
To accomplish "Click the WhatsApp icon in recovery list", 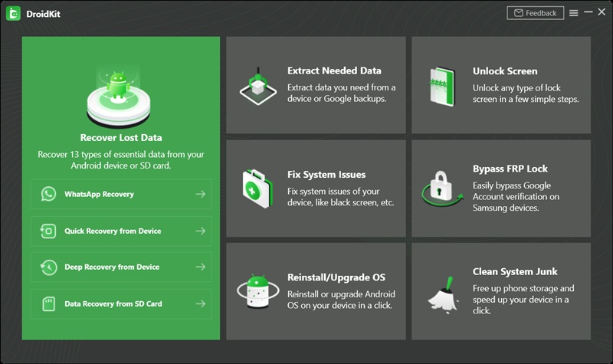I will tap(48, 194).
